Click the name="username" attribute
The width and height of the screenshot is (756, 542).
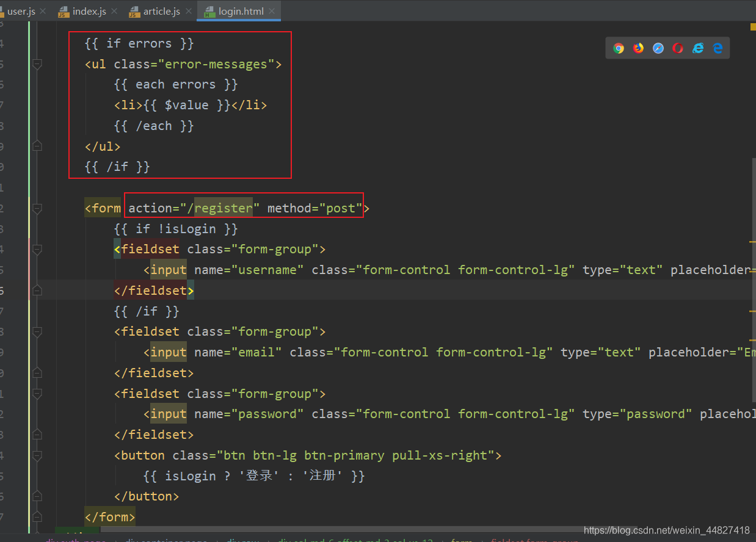(x=249, y=270)
